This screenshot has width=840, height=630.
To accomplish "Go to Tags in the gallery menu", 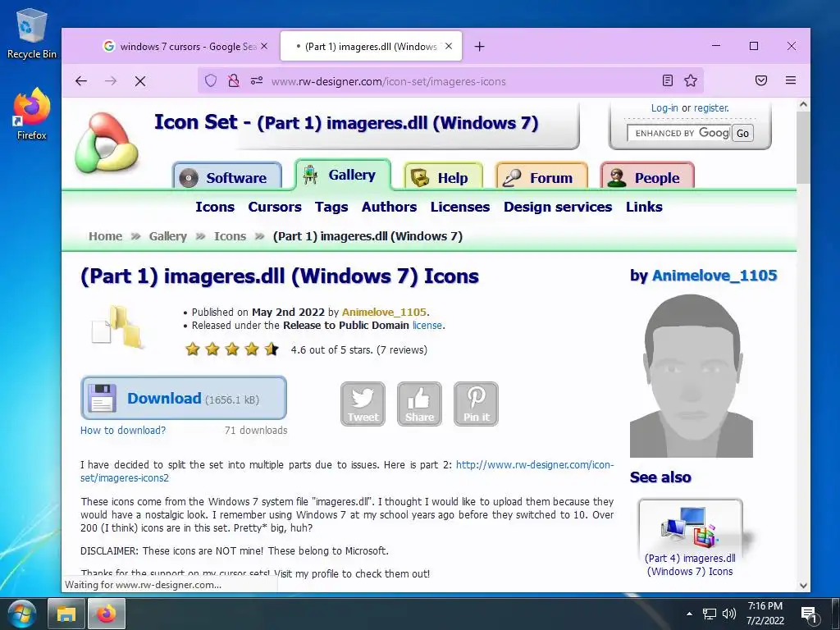I will pyautogui.click(x=331, y=207).
